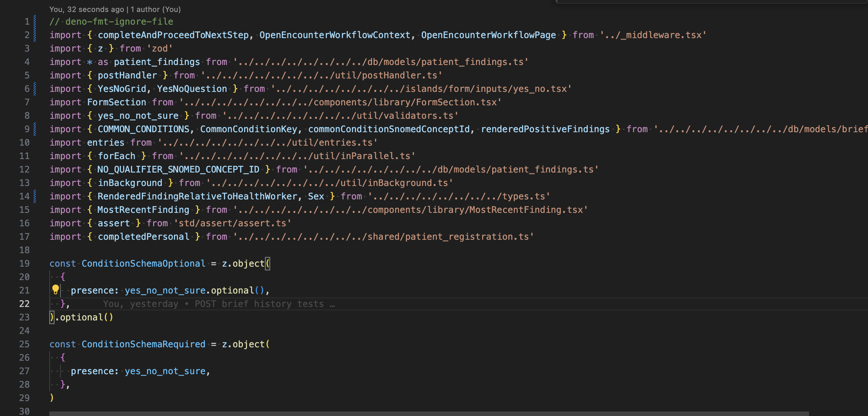
Task: Click the lightbulb code action icon
Action: [x=56, y=289]
